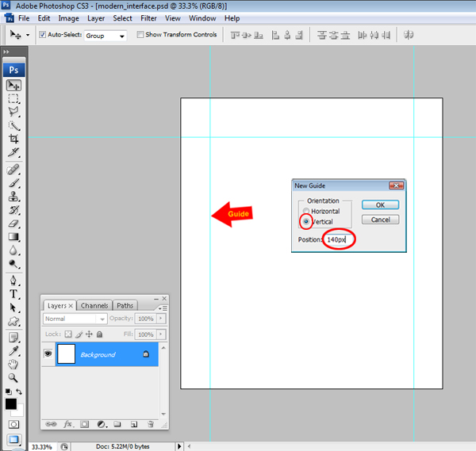Toggle lock all
476x451 pixels.
(x=99, y=334)
